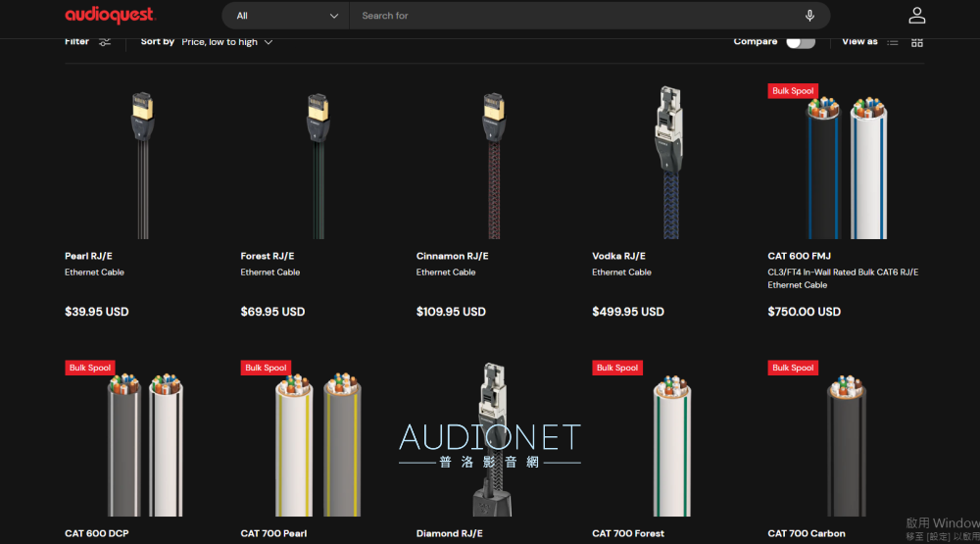Click the CAT 700 Forest title link
The width and height of the screenshot is (980, 544).
628,533
